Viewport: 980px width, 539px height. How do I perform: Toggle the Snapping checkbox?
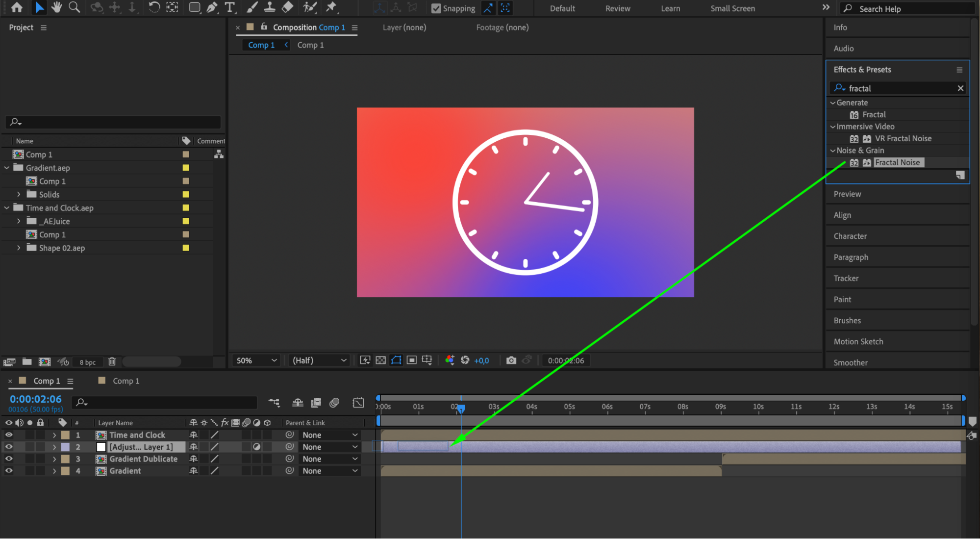click(436, 8)
